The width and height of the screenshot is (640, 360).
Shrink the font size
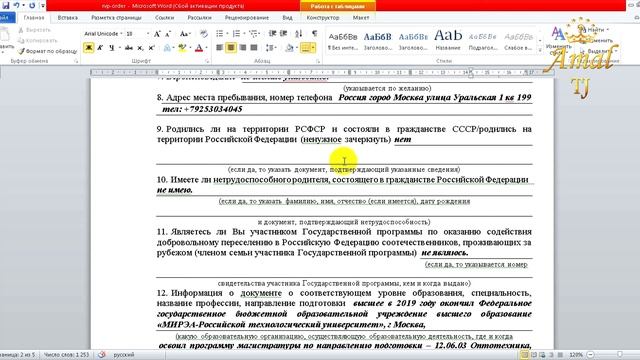click(x=168, y=34)
